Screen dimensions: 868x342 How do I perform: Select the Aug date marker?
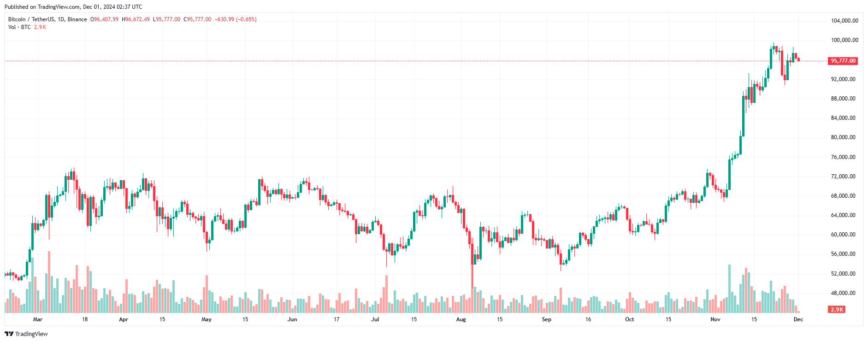[461, 319]
